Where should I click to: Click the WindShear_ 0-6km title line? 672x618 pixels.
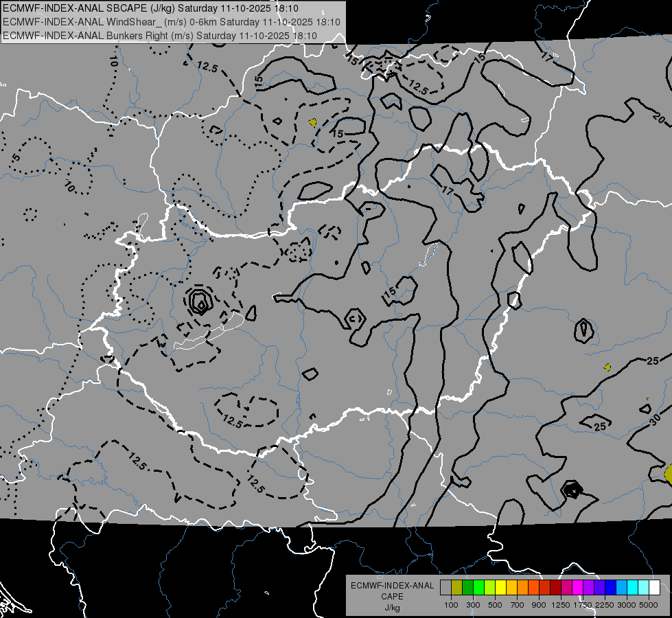(x=172, y=22)
